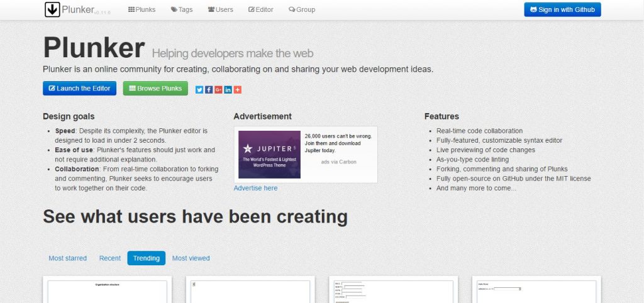Screen dimensions: 644x303
Task: Select the Trending tab
Action: (146, 258)
